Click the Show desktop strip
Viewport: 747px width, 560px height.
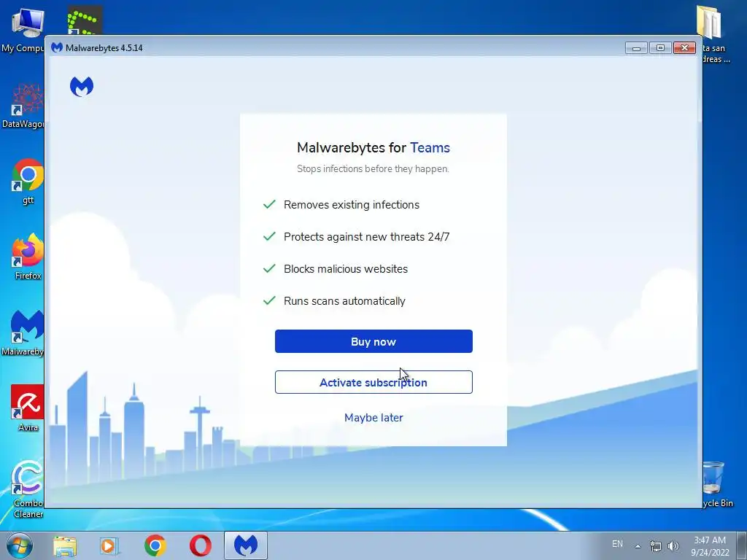pyautogui.click(x=742, y=545)
